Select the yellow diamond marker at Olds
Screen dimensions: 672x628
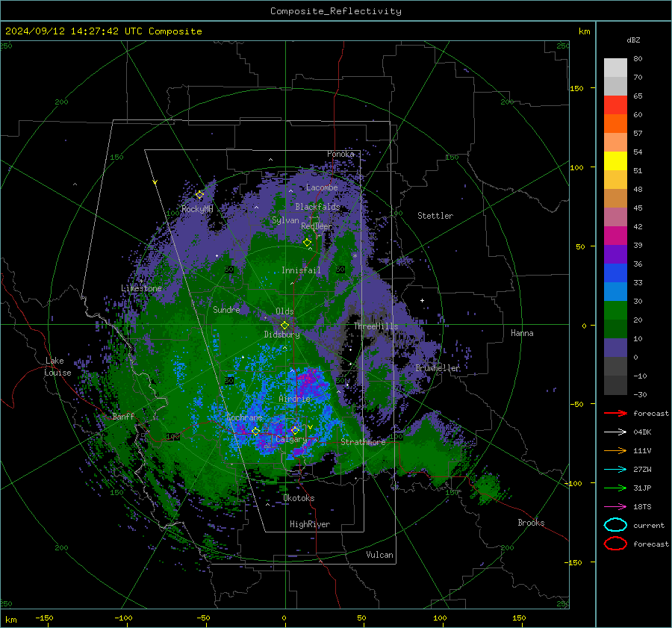click(x=284, y=326)
